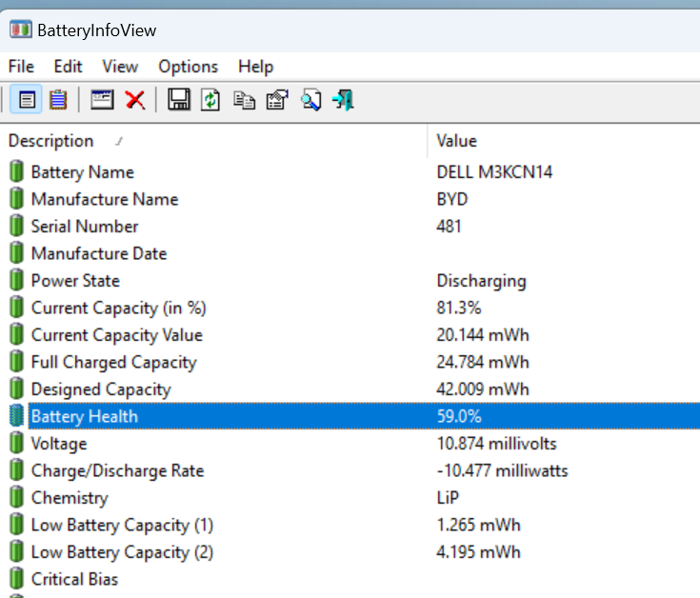Click the BYD manufacturer value

click(x=451, y=199)
